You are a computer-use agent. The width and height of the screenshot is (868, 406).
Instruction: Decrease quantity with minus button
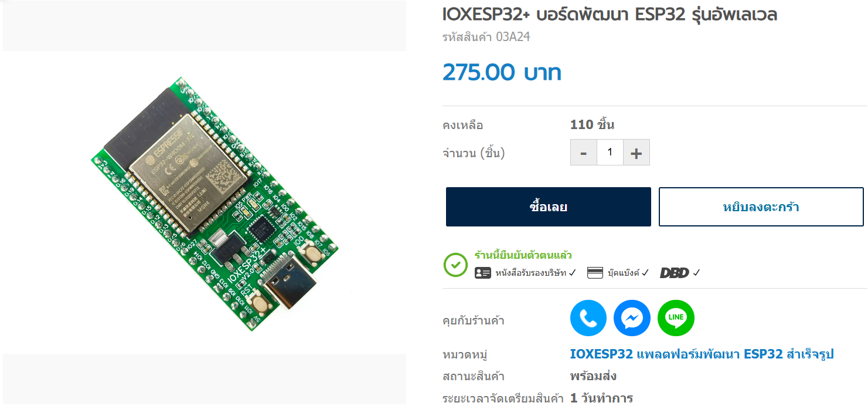(x=584, y=153)
